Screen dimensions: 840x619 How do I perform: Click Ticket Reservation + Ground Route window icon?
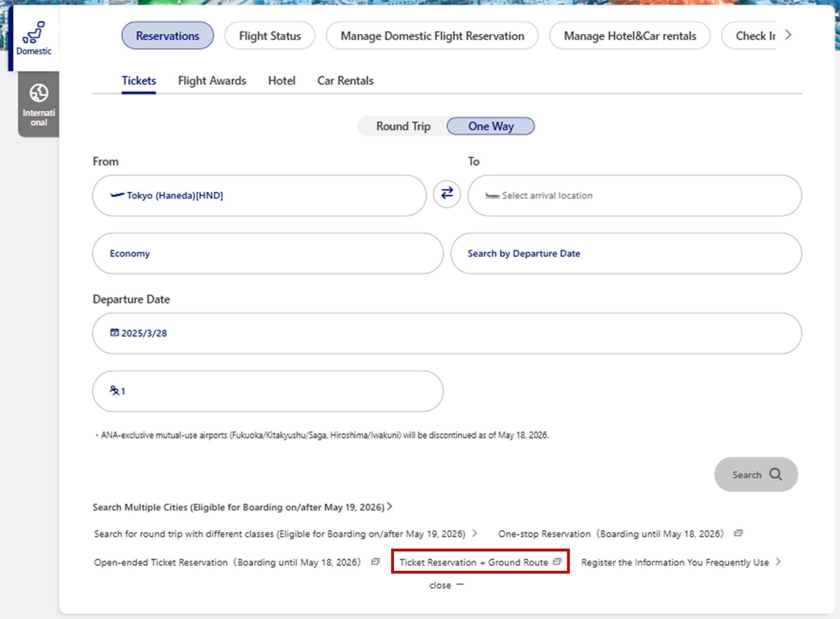(557, 561)
